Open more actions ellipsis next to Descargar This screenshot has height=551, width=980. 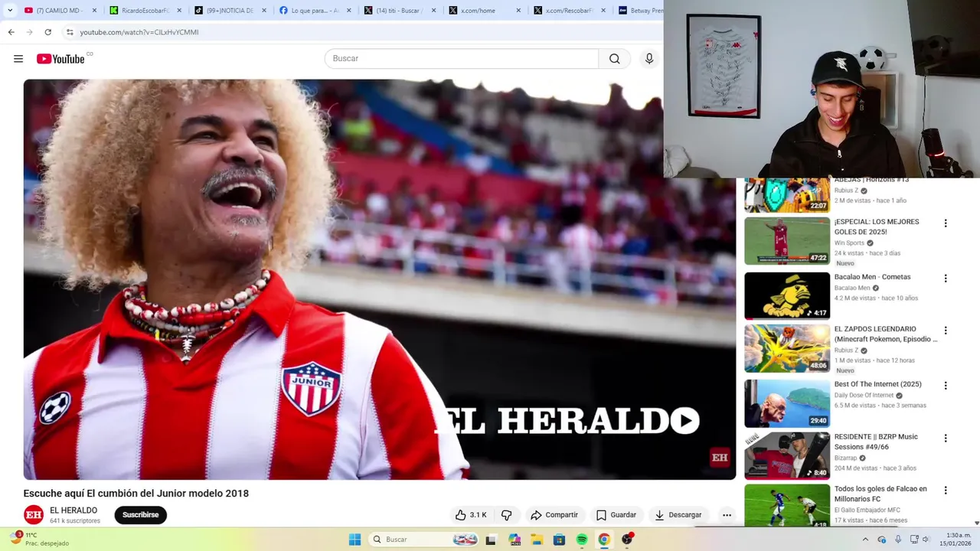(x=727, y=515)
